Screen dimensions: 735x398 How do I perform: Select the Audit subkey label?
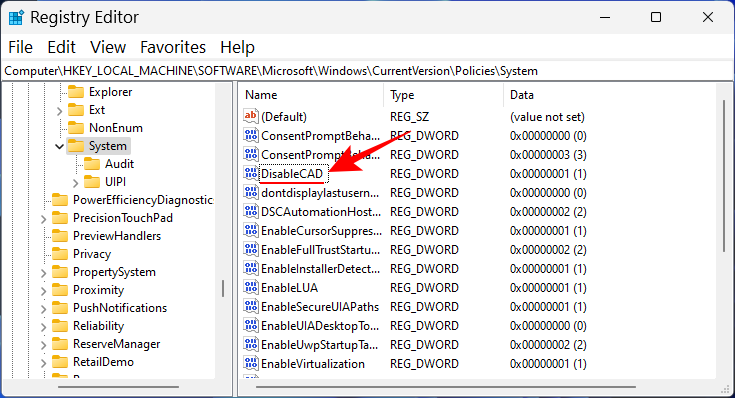(120, 164)
